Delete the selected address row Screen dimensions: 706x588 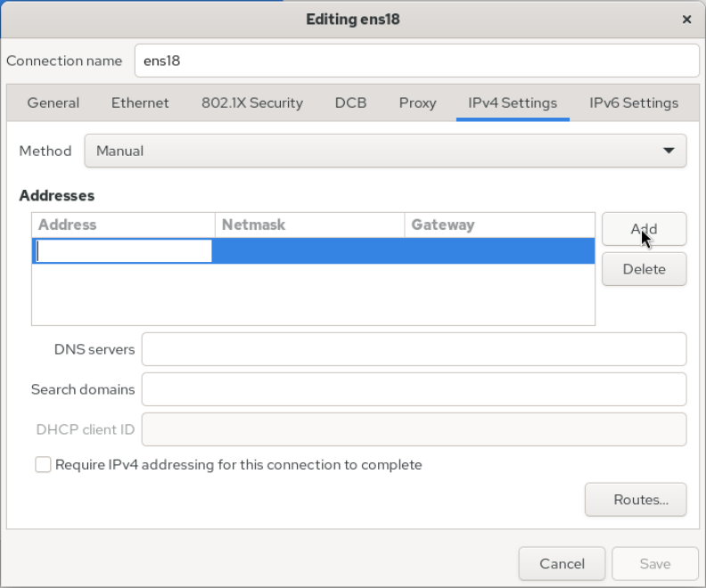644,269
